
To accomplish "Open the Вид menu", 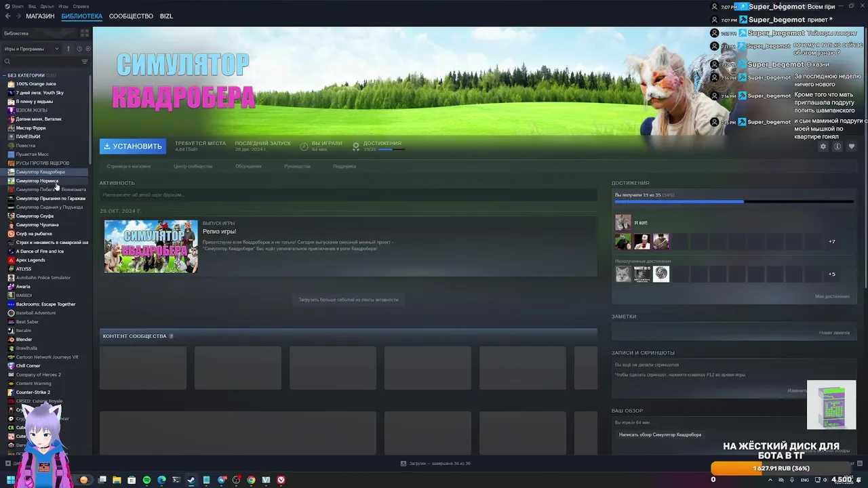I will coord(32,6).
